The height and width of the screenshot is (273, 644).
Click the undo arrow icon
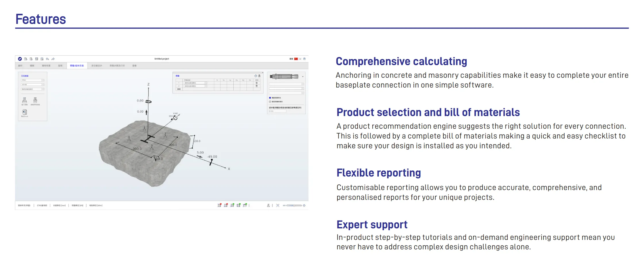pos(47,59)
